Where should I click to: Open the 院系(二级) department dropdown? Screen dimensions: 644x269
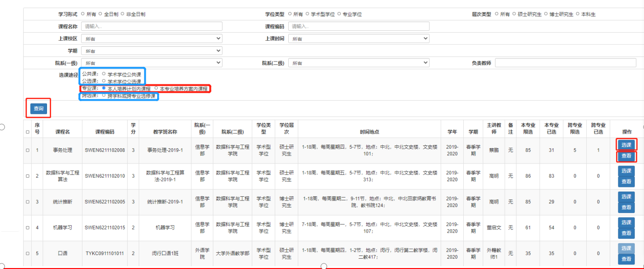coord(359,63)
